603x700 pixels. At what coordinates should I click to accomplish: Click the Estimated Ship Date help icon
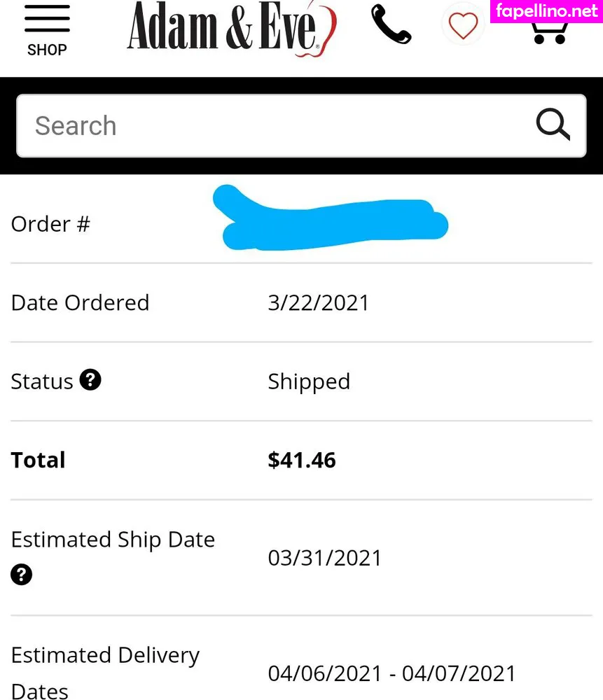point(22,575)
